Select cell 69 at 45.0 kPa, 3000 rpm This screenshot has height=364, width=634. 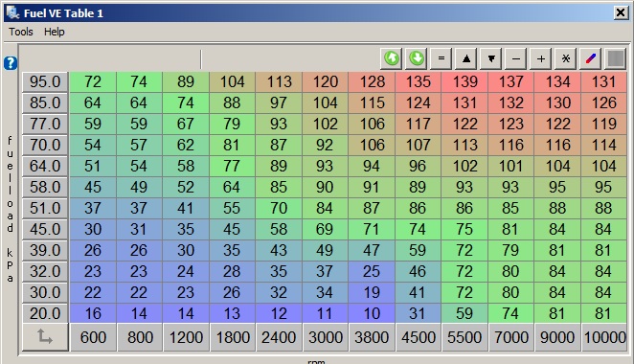[326, 229]
